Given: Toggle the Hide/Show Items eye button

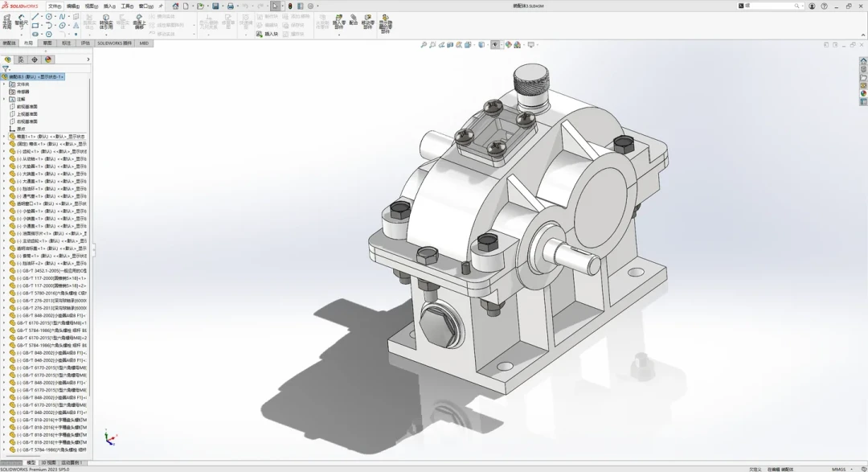Looking at the screenshot, I should coord(495,45).
